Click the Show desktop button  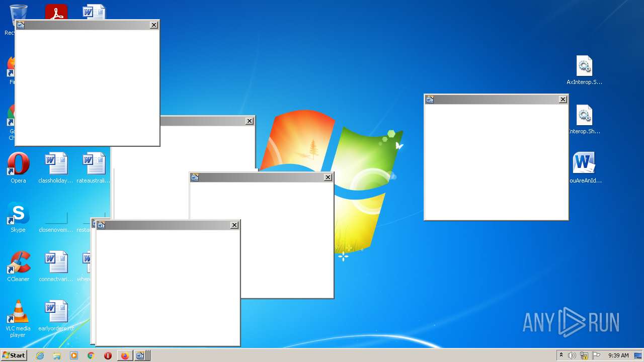click(x=638, y=355)
